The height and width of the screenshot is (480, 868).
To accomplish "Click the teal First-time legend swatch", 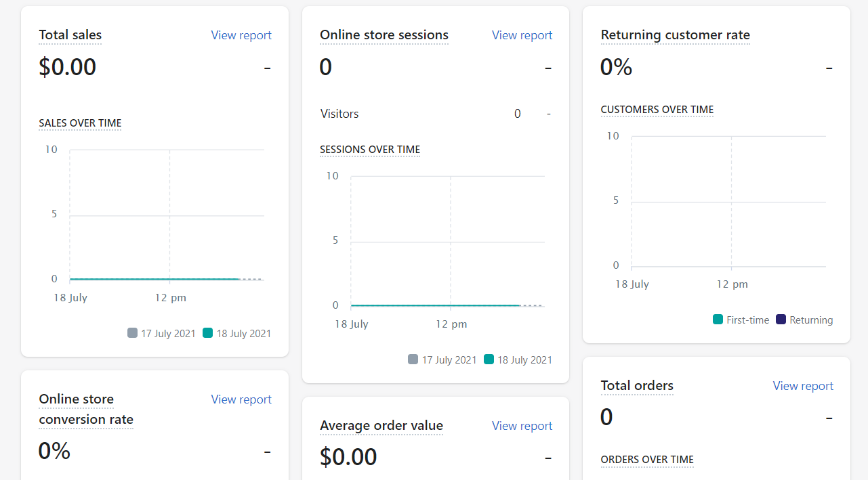I will (718, 320).
